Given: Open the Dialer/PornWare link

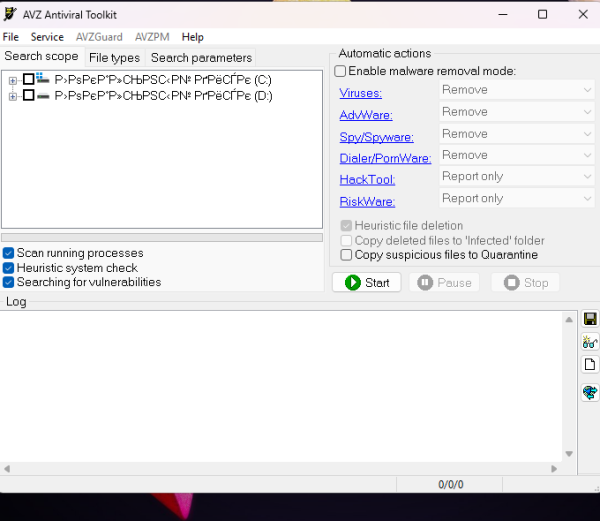Looking at the screenshot, I should coord(385,158).
